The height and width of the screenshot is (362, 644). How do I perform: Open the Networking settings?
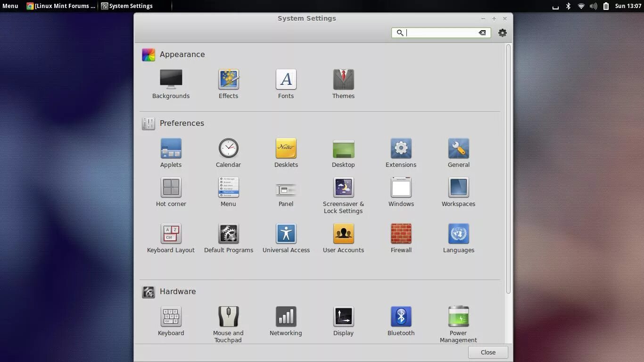[x=286, y=321]
